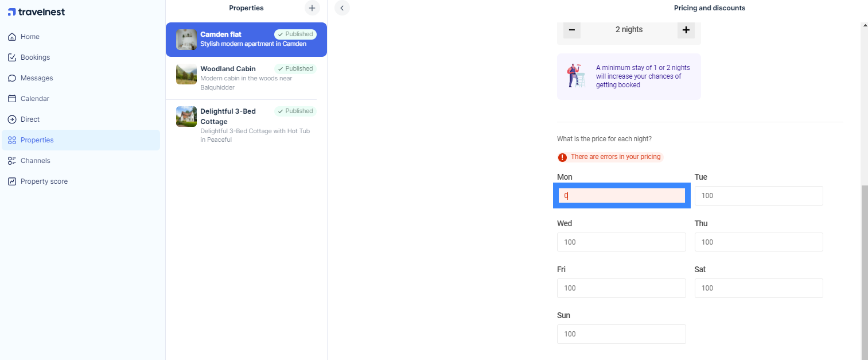Click the Direct arrow icon
The image size is (868, 360).
pos(12,119)
